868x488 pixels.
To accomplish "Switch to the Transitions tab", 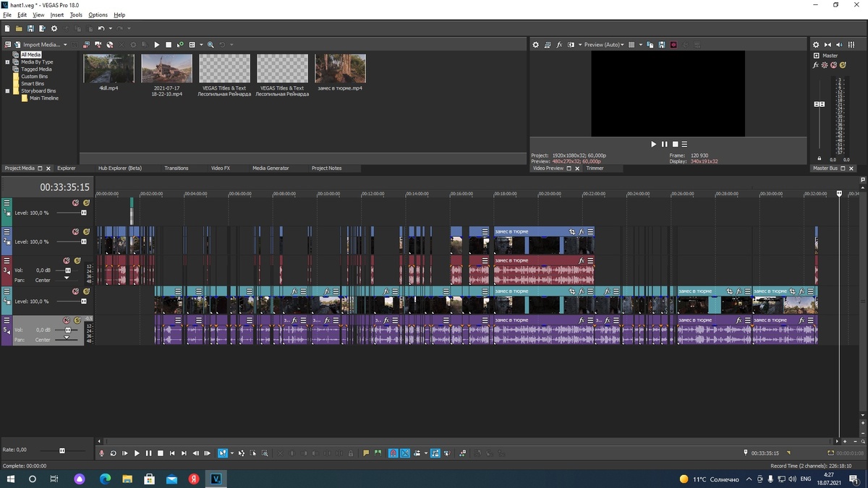I will [176, 168].
